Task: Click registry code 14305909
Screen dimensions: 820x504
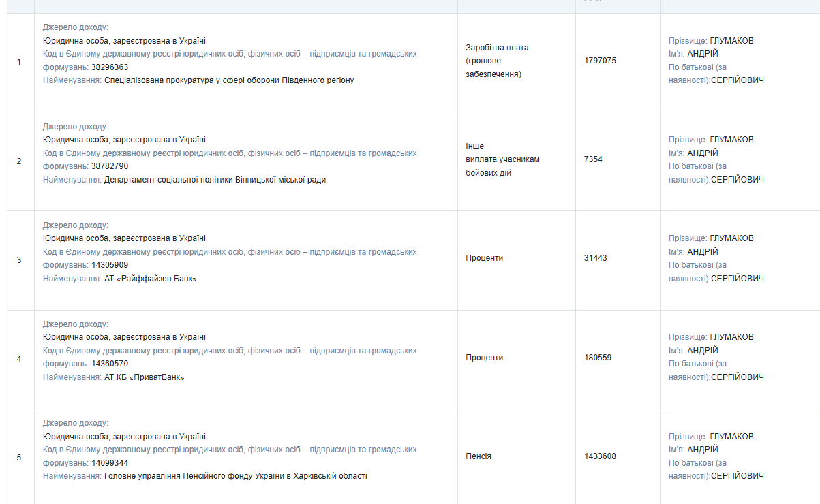Action: 110,265
